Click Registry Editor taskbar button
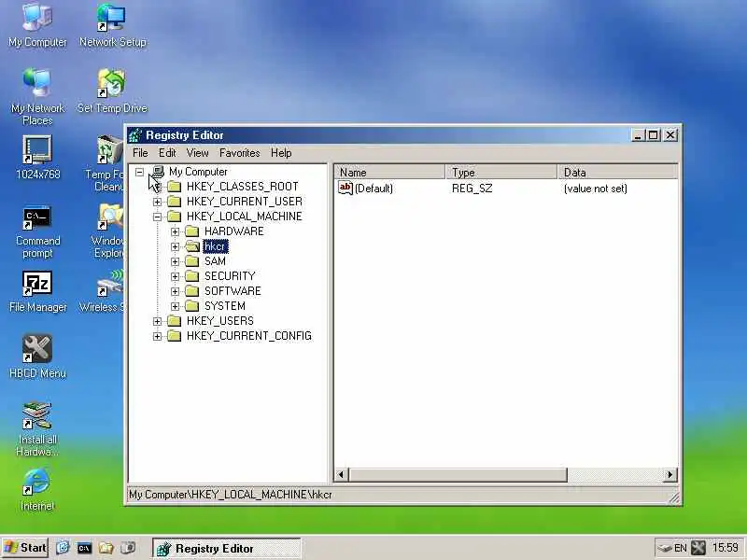The height and width of the screenshot is (560, 747). [227, 549]
